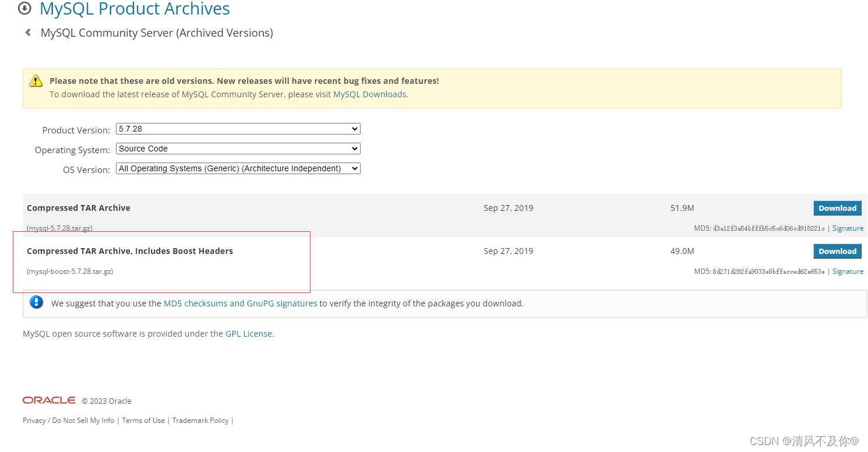
Task: Click the Compressed TAR Archive title text
Action: 79,208
